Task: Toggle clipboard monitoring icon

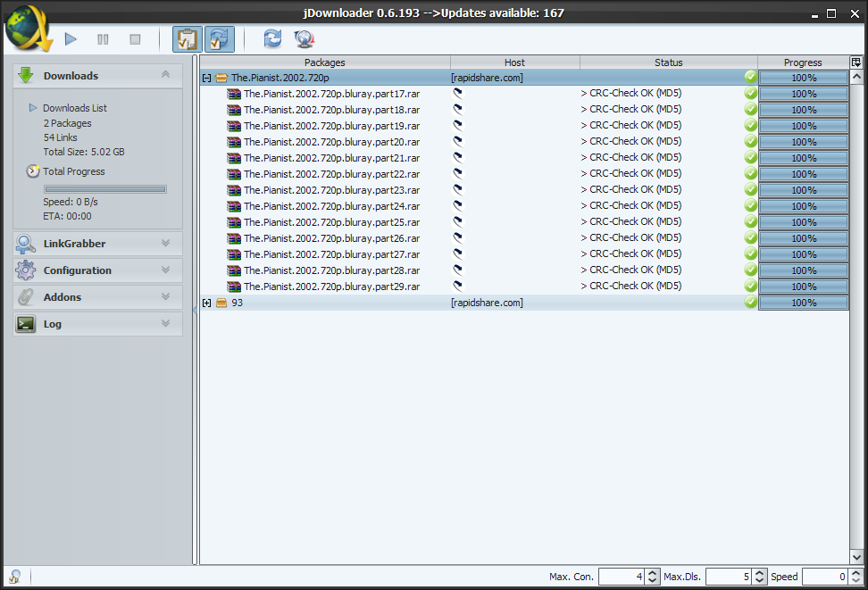Action: tap(187, 39)
